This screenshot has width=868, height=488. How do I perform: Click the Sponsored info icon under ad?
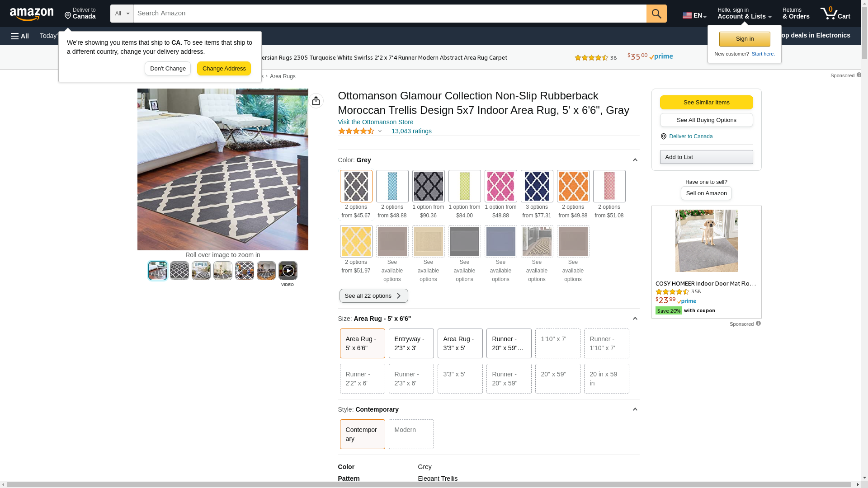758,324
